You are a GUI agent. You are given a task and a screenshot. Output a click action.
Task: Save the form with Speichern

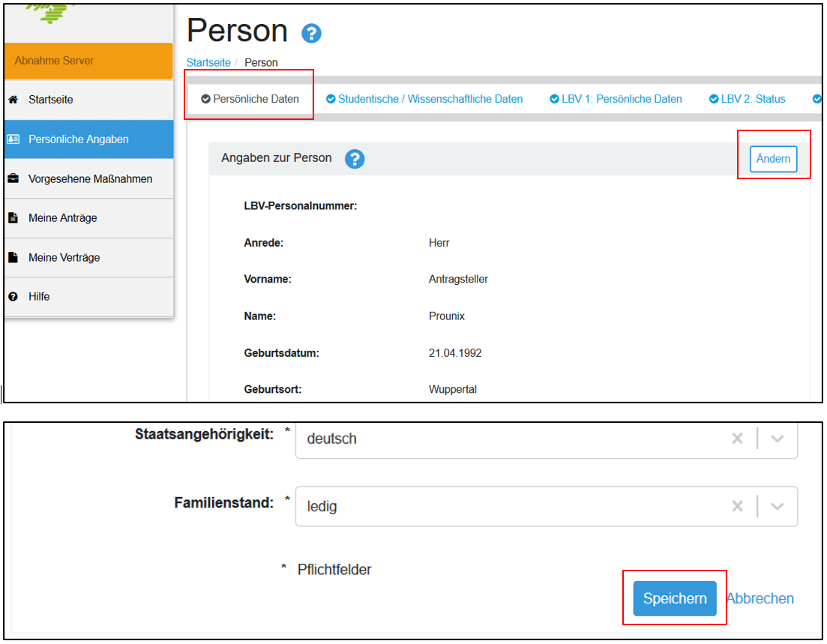674,598
